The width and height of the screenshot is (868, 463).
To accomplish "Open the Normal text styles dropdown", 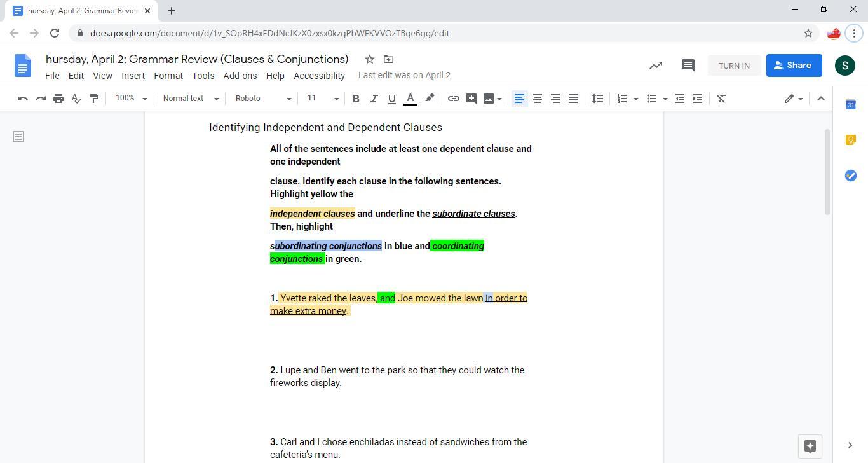I will click(x=191, y=99).
